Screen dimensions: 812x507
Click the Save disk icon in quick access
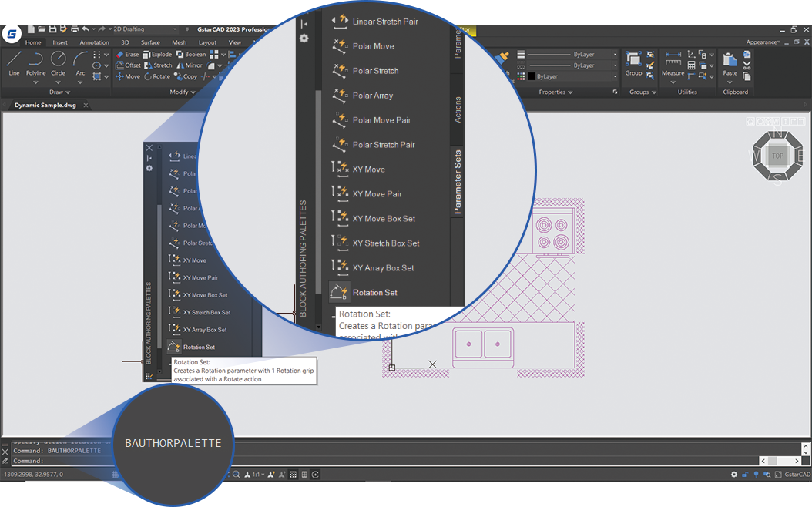[x=52, y=29]
